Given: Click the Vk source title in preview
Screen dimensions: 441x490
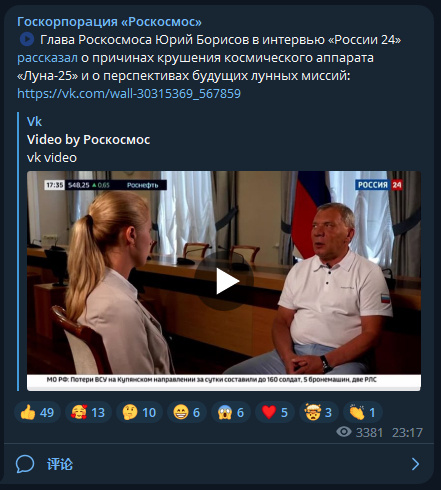Looking at the screenshot, I should tap(34, 122).
